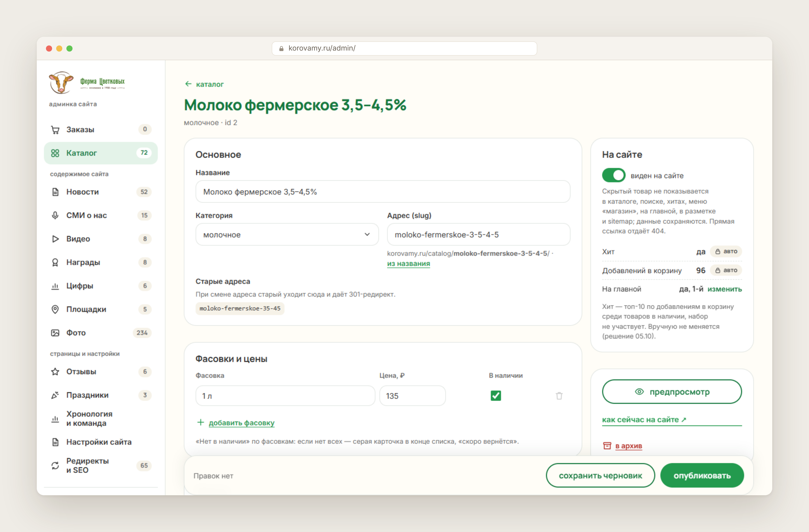
Task: Delete the 1 л packaging with trash icon
Action: coord(559,396)
